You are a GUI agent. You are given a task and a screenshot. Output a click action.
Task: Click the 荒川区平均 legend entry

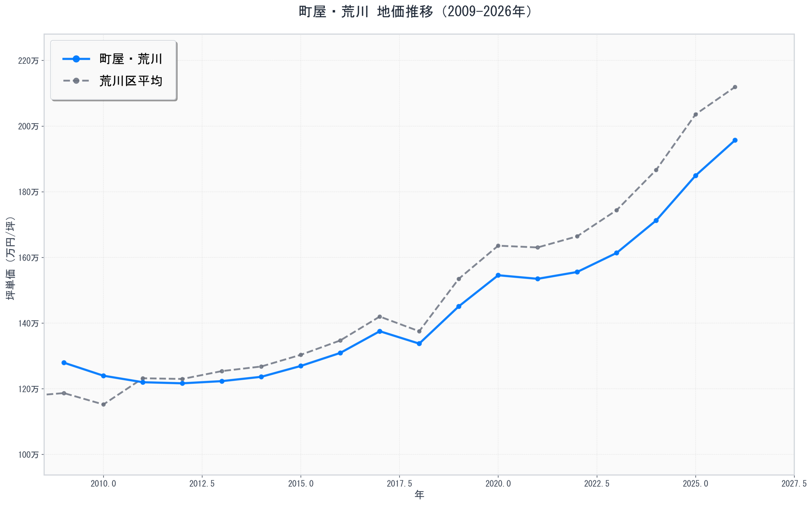click(130, 81)
